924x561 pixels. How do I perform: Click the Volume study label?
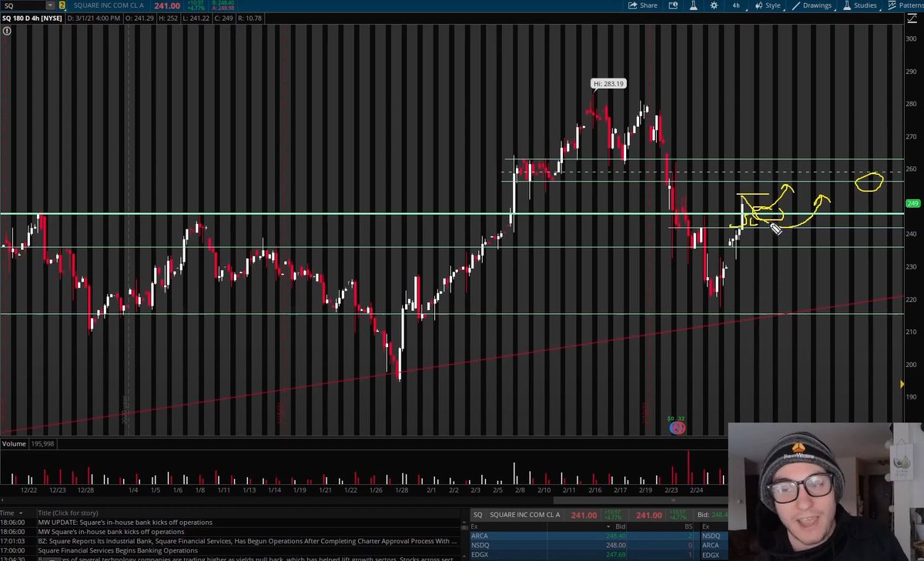point(14,444)
